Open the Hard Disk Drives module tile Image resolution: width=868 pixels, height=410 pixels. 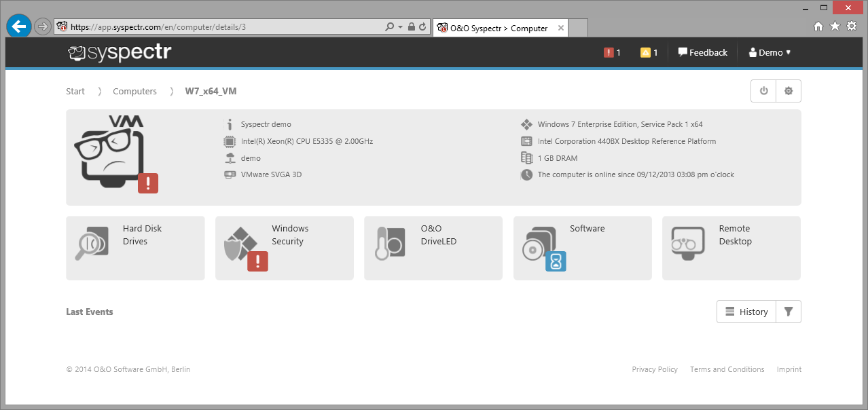click(135, 248)
